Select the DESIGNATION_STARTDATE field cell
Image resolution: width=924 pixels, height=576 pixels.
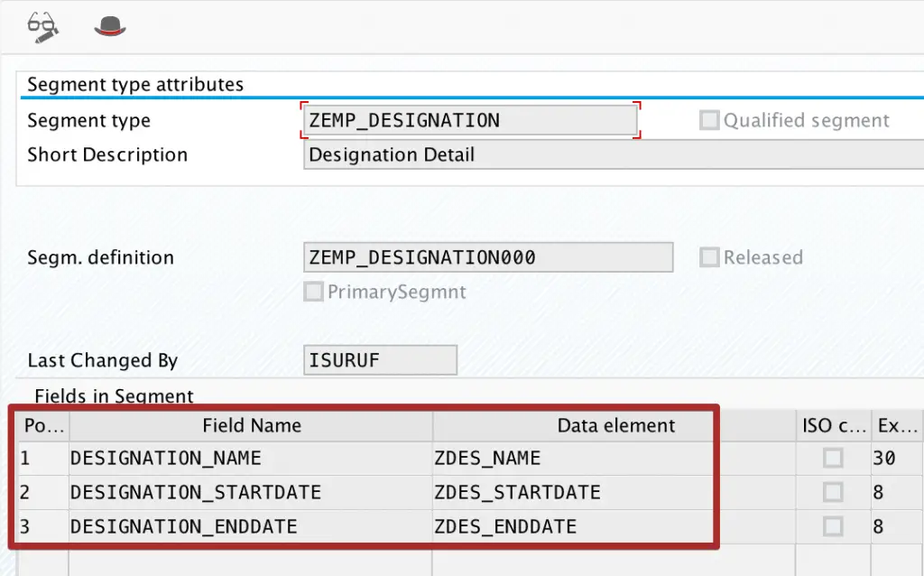[x=251, y=492]
